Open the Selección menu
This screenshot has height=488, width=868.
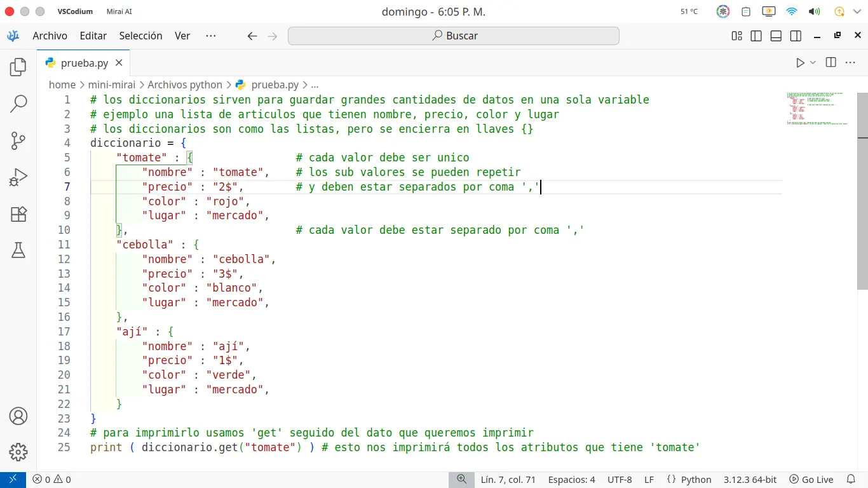(140, 36)
